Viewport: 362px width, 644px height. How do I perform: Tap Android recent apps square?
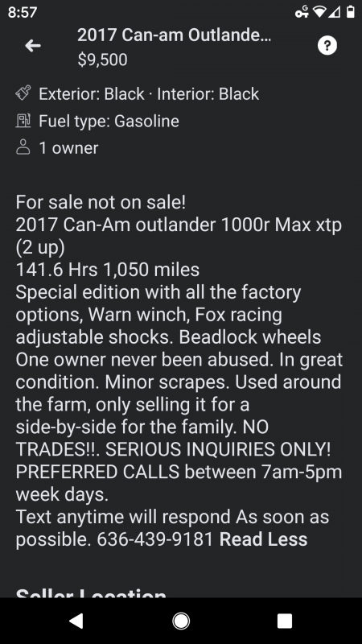tap(285, 621)
